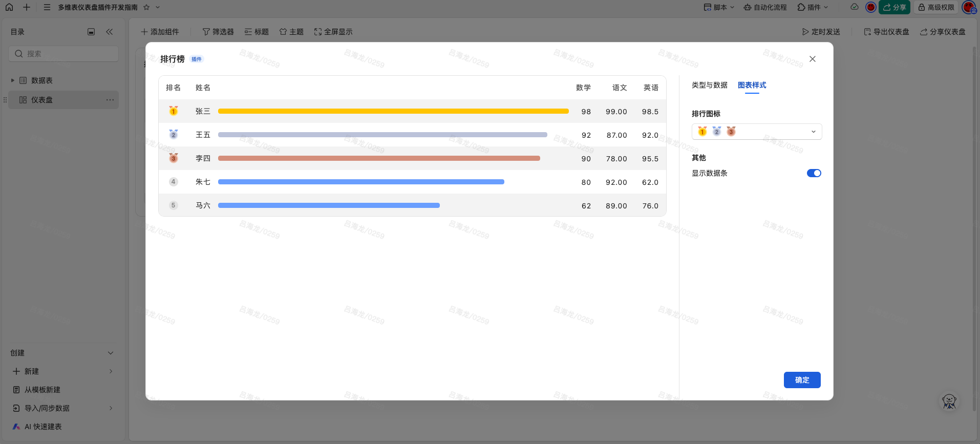The height and width of the screenshot is (444, 980).
Task: Select the 图表样式 tab
Action: 752,85
